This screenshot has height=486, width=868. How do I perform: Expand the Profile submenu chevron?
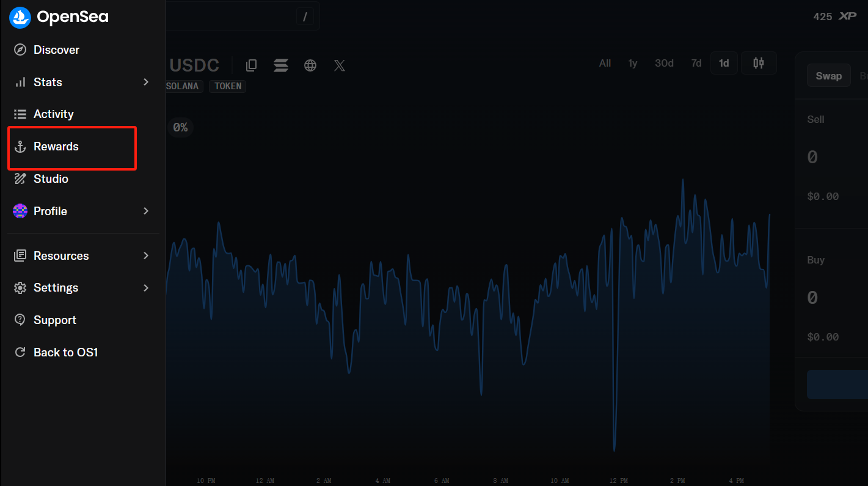click(x=146, y=211)
